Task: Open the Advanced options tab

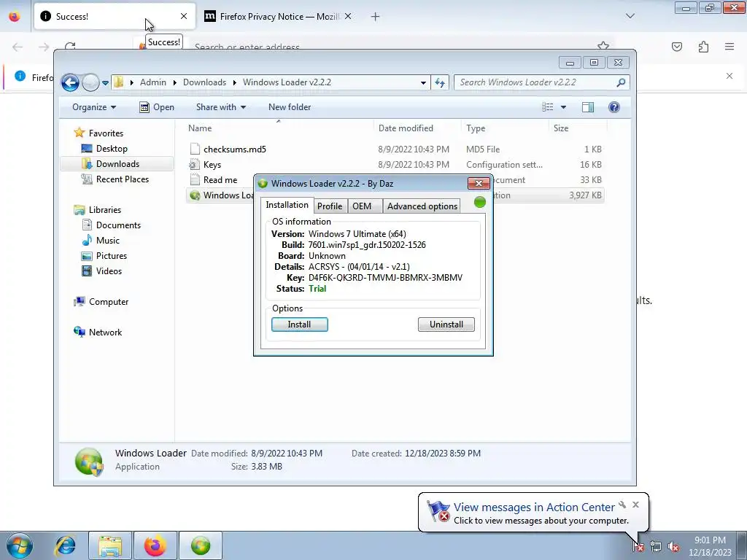Action: click(x=422, y=206)
